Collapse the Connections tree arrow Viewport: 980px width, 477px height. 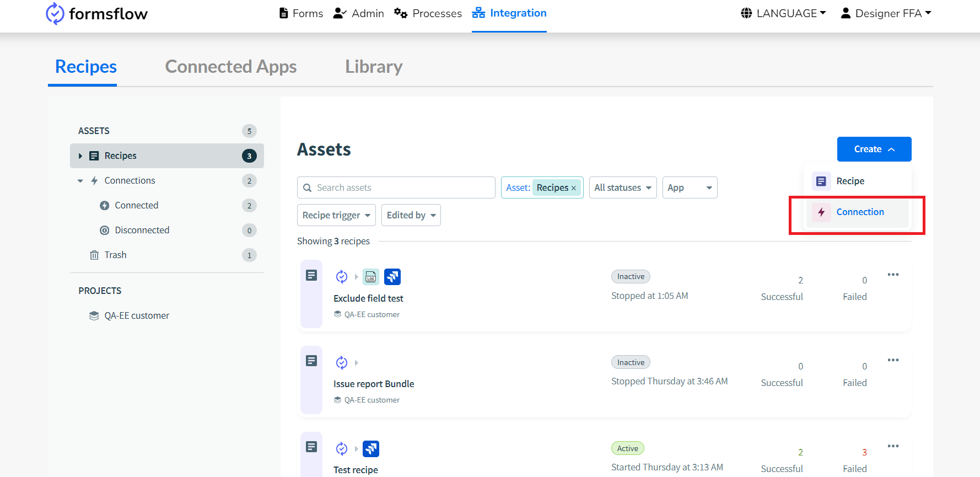click(80, 181)
